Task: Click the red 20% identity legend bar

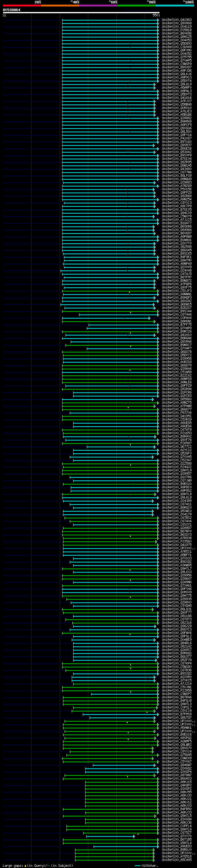Action: coord(22,6)
